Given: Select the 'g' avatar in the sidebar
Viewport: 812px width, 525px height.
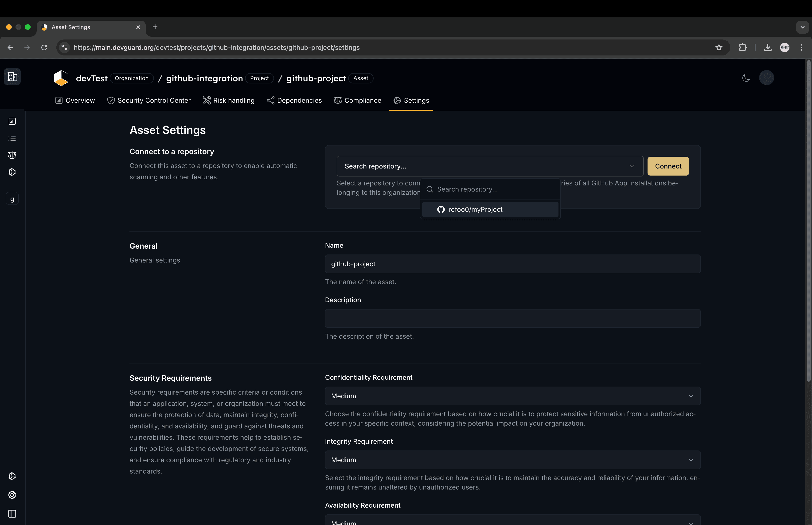Looking at the screenshot, I should [x=12, y=199].
